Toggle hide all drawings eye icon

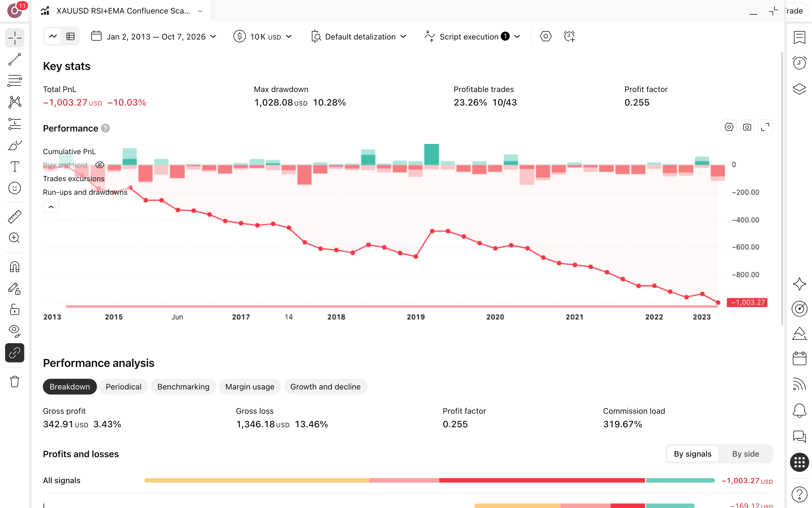tap(14, 331)
